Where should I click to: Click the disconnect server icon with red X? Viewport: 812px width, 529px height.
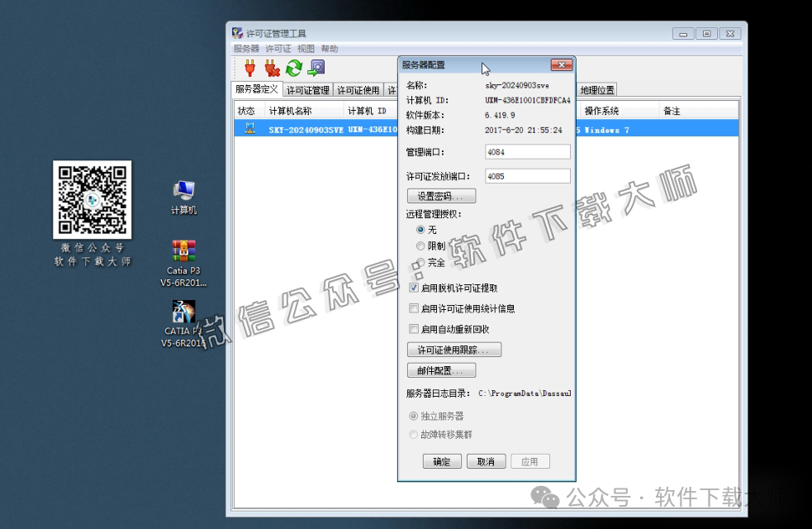270,69
